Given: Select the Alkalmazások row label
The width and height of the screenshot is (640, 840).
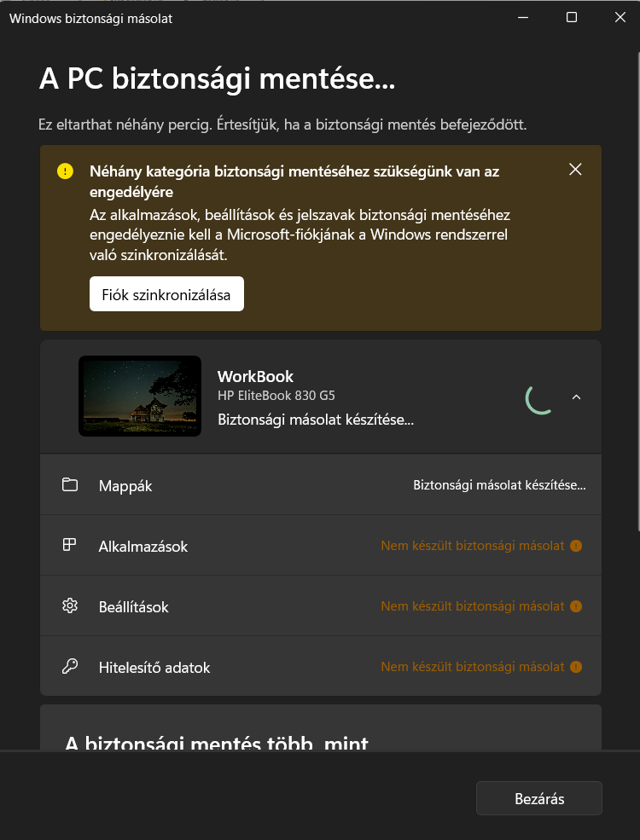Looking at the screenshot, I should click(x=143, y=547).
